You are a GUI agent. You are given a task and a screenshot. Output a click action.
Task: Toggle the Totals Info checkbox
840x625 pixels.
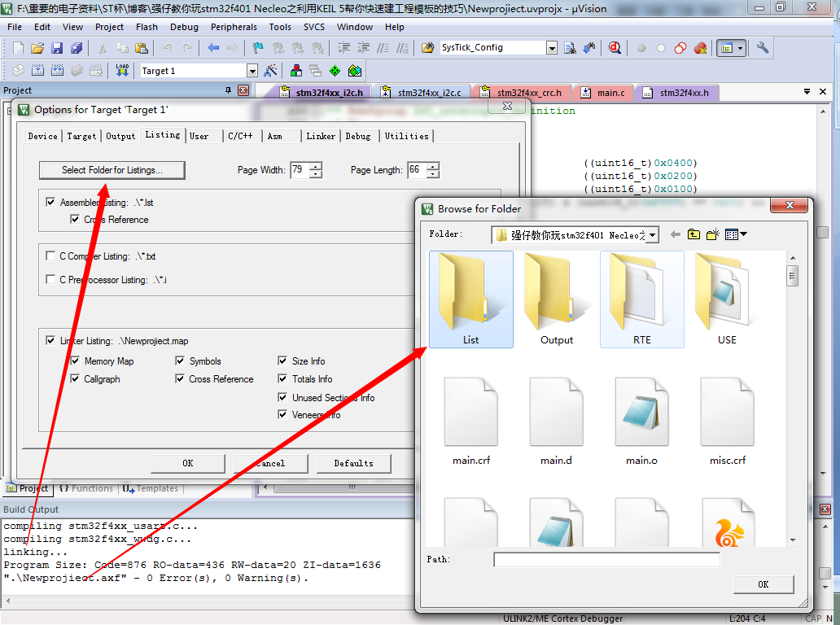[282, 379]
